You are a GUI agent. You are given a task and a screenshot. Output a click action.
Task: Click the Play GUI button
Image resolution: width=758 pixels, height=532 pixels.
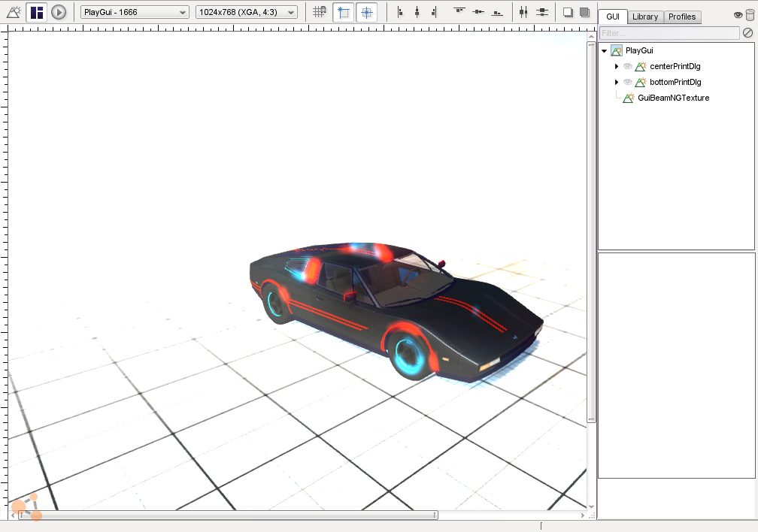[x=59, y=12]
